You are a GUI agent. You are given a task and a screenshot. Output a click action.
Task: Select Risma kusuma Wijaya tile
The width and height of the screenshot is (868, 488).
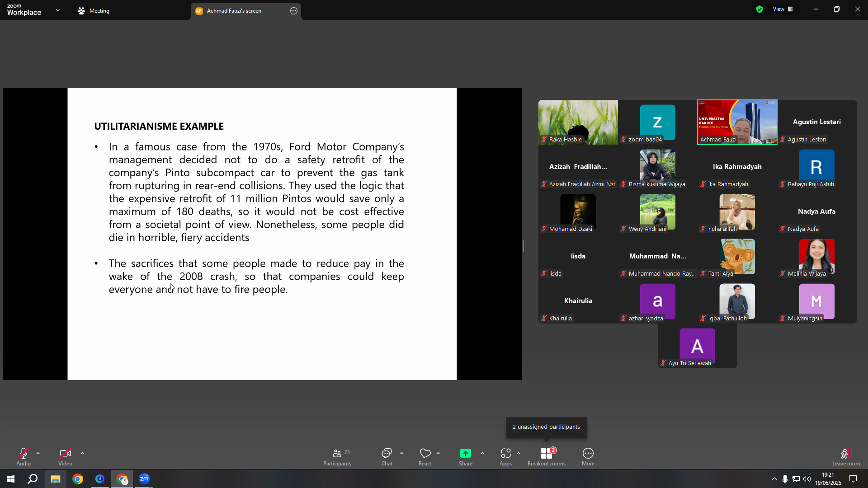coord(658,167)
